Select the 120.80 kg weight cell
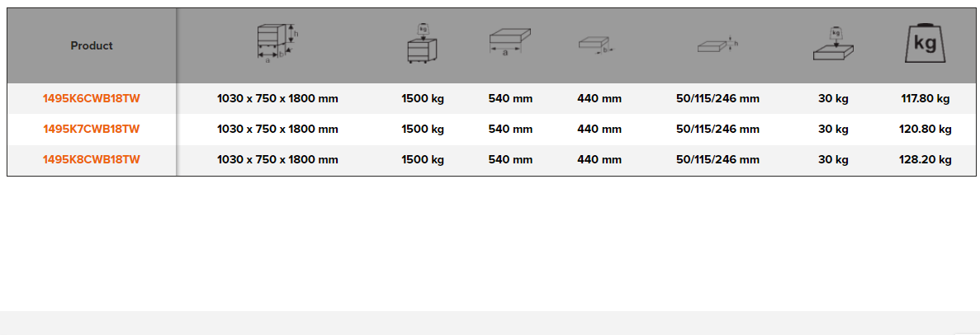Image resolution: width=980 pixels, height=335 pixels. pyautogui.click(x=925, y=130)
